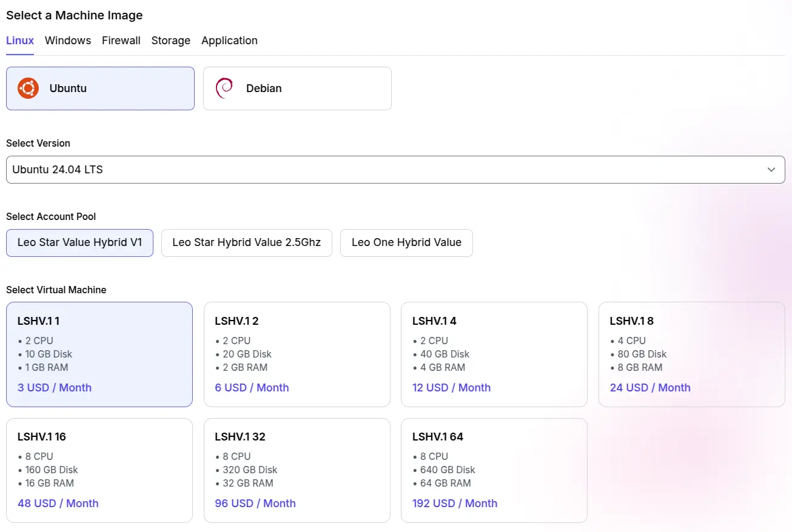
Task: Open the Firewall tab
Action: (x=121, y=41)
